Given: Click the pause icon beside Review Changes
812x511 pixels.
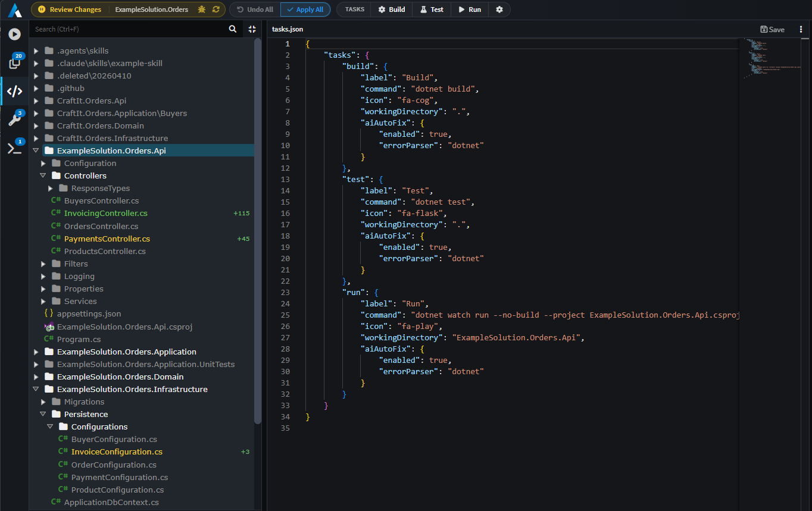Looking at the screenshot, I should (42, 10).
